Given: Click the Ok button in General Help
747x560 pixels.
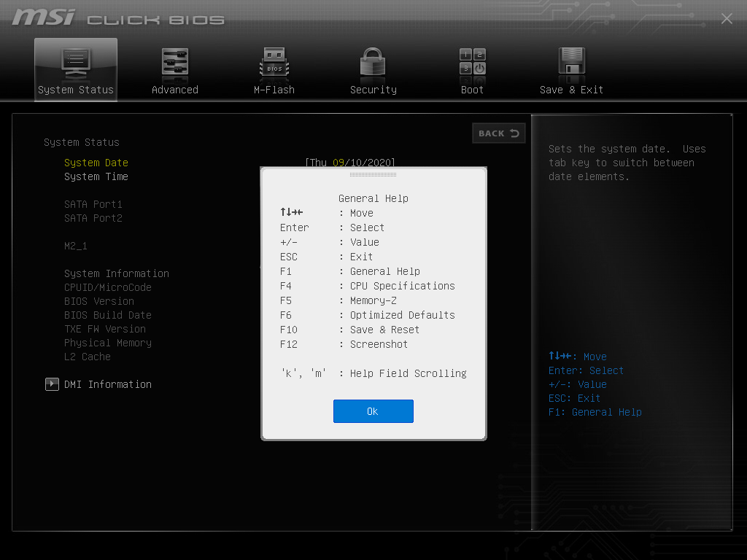Looking at the screenshot, I should coord(373,411).
